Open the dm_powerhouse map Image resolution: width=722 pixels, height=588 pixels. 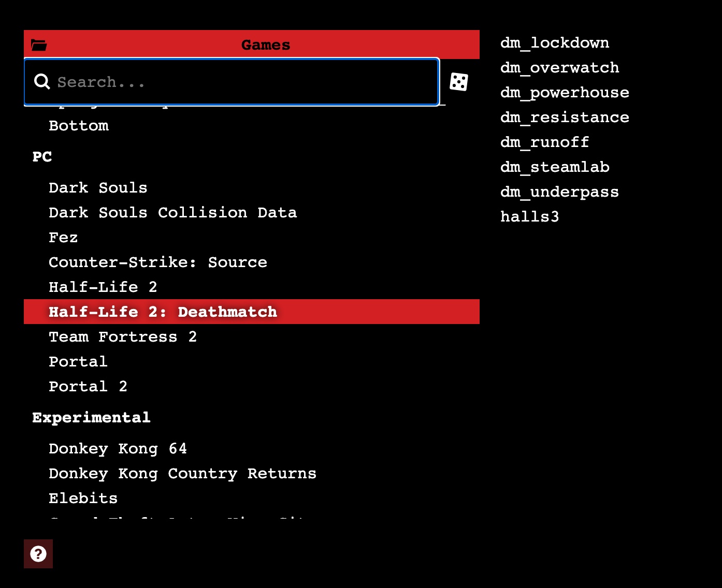(x=565, y=93)
